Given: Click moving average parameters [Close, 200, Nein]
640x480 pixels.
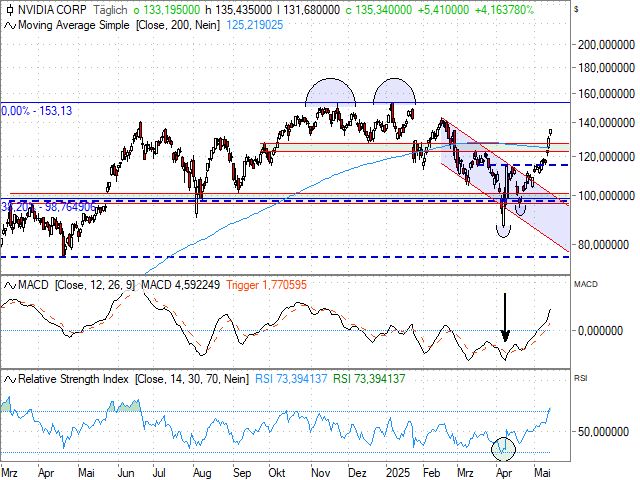Looking at the screenshot, I should (x=178, y=25).
